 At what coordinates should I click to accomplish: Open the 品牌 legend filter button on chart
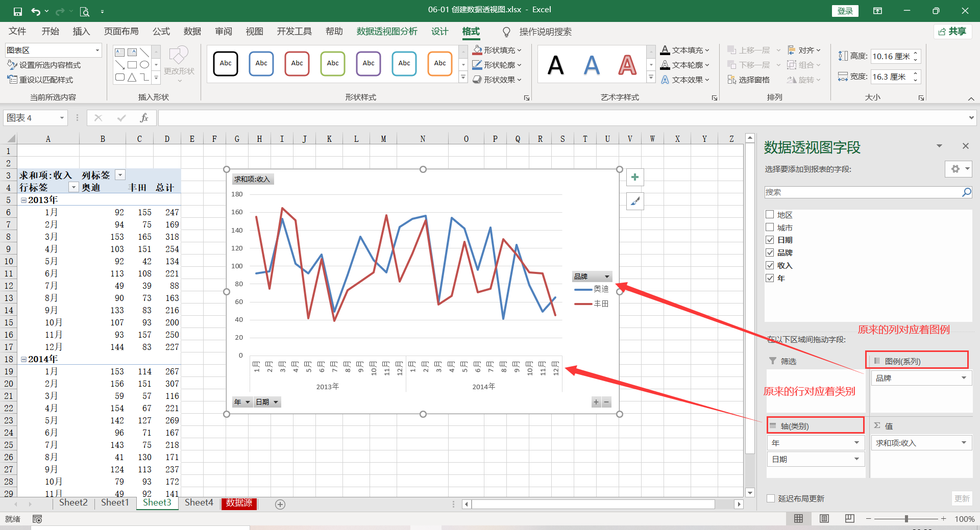[592, 276]
